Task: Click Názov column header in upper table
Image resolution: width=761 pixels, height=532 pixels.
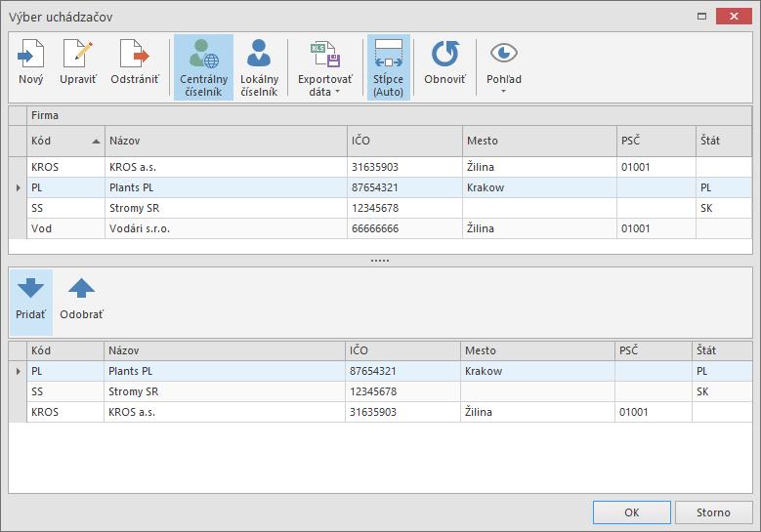Action: click(x=226, y=141)
